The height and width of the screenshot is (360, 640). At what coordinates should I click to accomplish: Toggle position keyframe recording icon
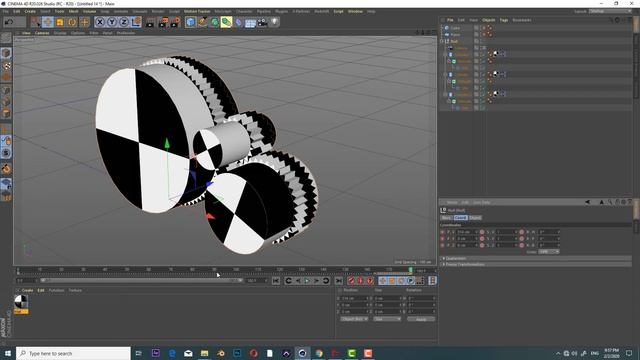tap(382, 281)
